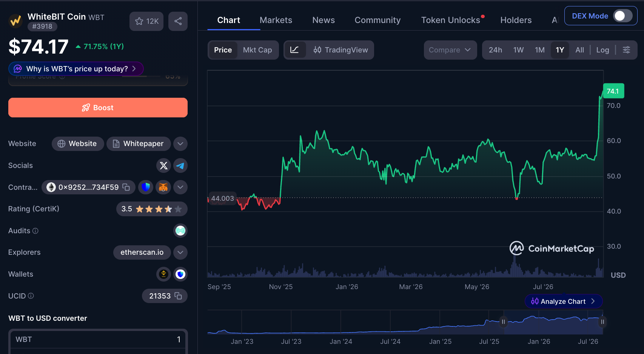Click the WhiteBIT Coin logo
Viewport: 644px width, 354px height.
tap(15, 21)
